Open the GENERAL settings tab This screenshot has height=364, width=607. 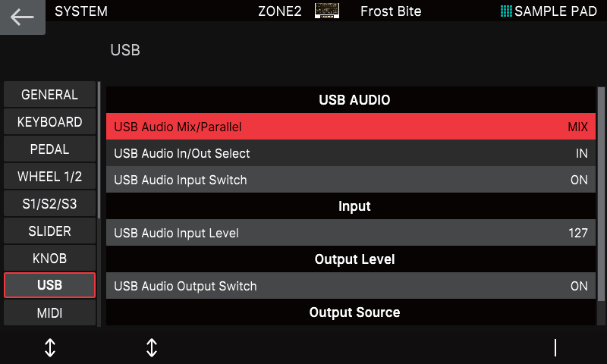[49, 95]
